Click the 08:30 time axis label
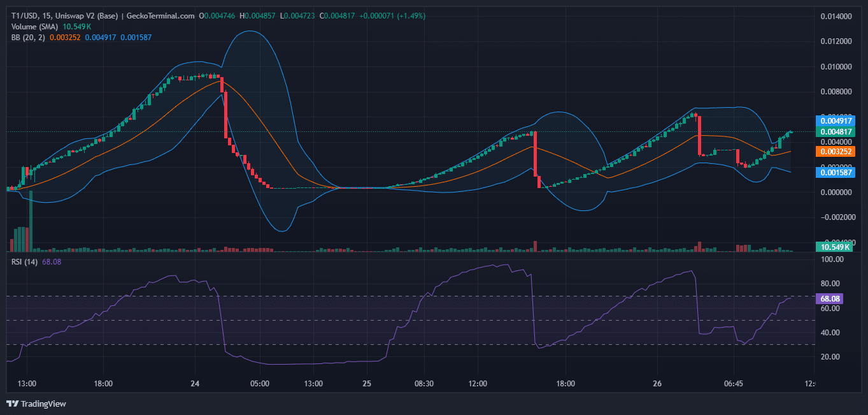Image resolution: width=868 pixels, height=415 pixels. coord(424,384)
